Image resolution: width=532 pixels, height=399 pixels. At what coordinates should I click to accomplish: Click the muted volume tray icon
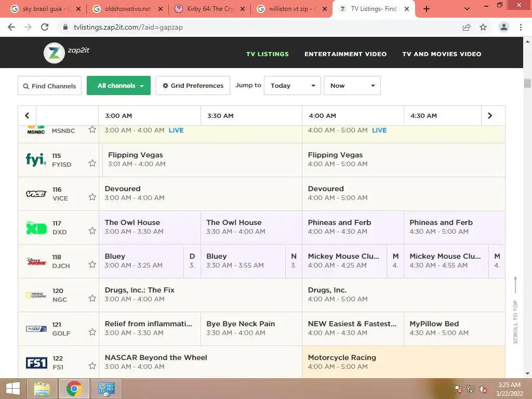[x=483, y=389]
